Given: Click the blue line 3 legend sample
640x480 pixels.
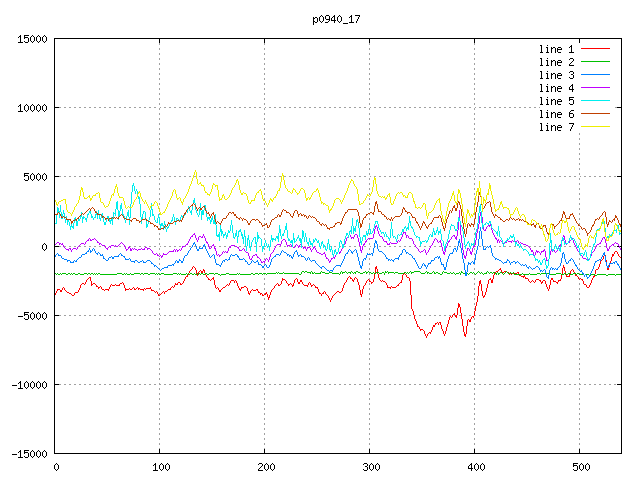Looking at the screenshot, I should [x=596, y=75].
